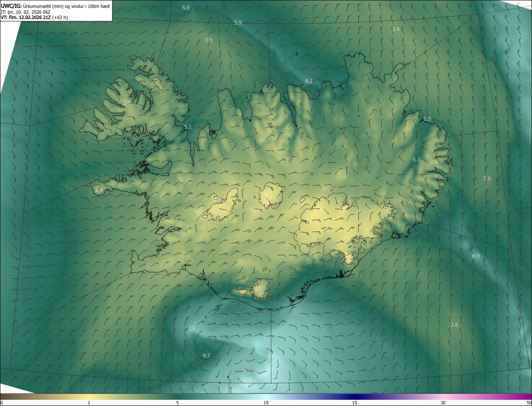Click the 7.9 value label south of Iceland

(x=192, y=328)
